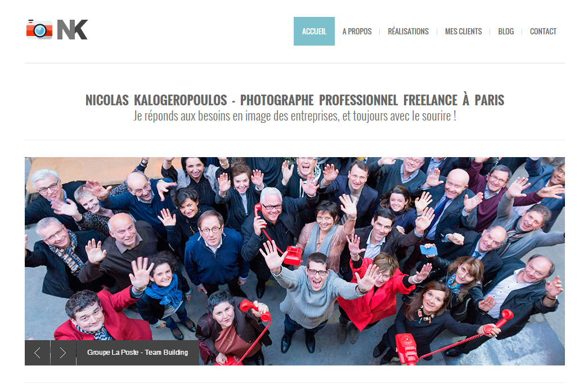588x388 pixels.
Task: Open the Contact page
Action: [x=542, y=32]
